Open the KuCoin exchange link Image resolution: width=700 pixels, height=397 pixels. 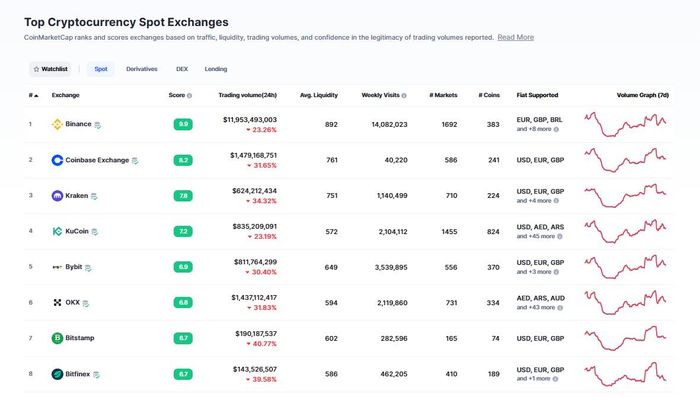(x=77, y=231)
